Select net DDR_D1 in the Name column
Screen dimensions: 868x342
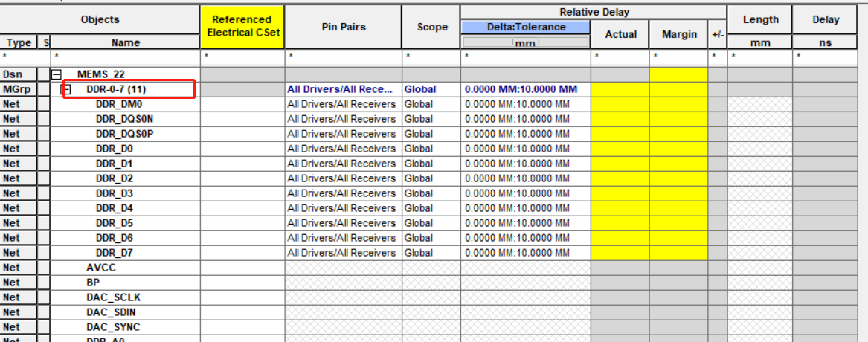tap(114, 164)
